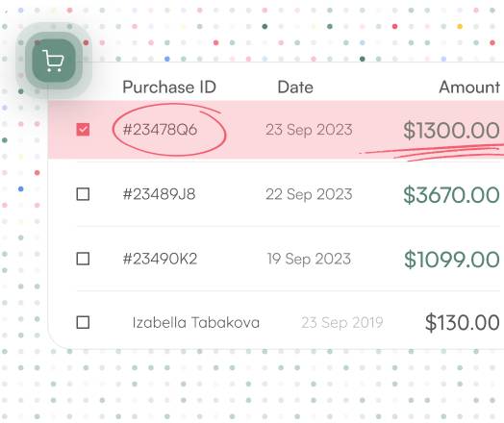The width and height of the screenshot is (504, 423).
Task: Open purchase ID #23478Q6
Action: (x=160, y=130)
